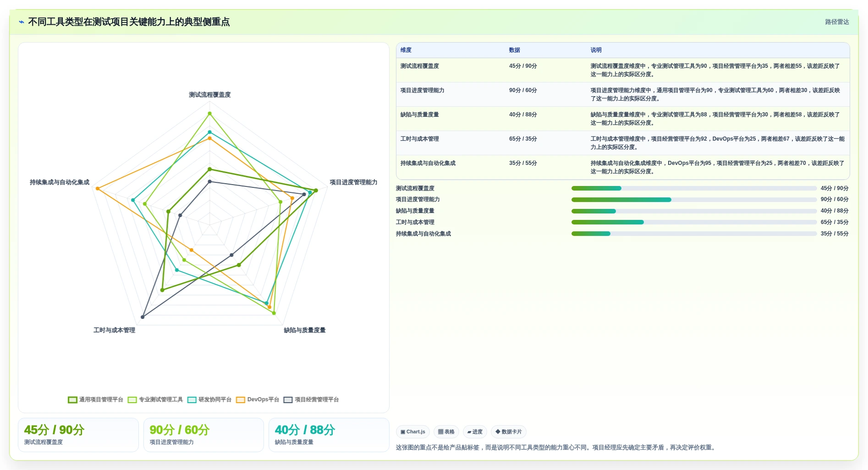The width and height of the screenshot is (868, 470).
Task: Open the 40分 / 88分 summary card
Action: (329, 435)
